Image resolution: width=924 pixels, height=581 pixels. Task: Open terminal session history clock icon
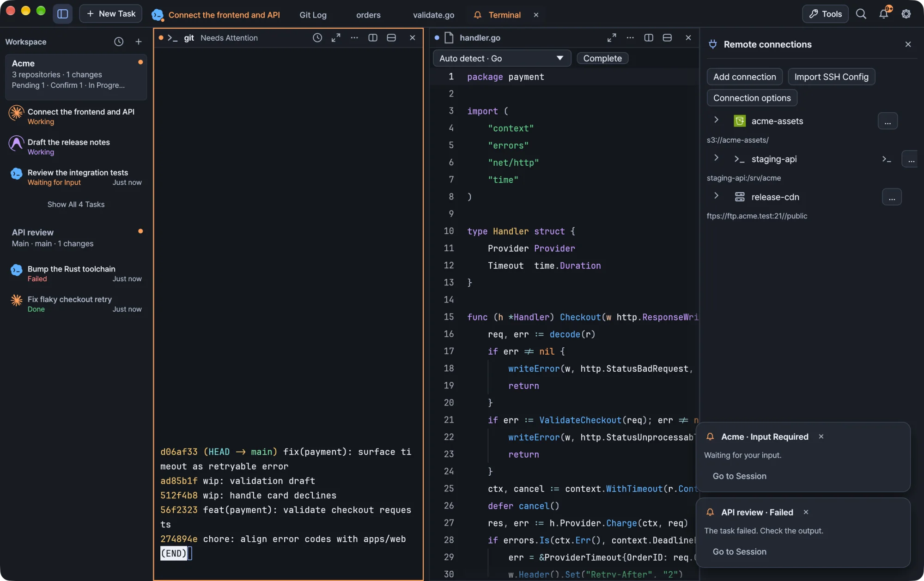pyautogui.click(x=317, y=38)
